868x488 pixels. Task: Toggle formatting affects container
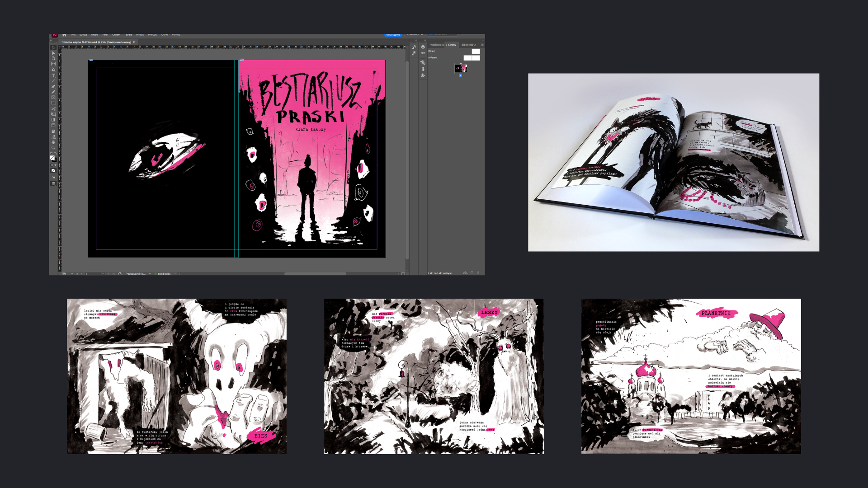(52, 165)
